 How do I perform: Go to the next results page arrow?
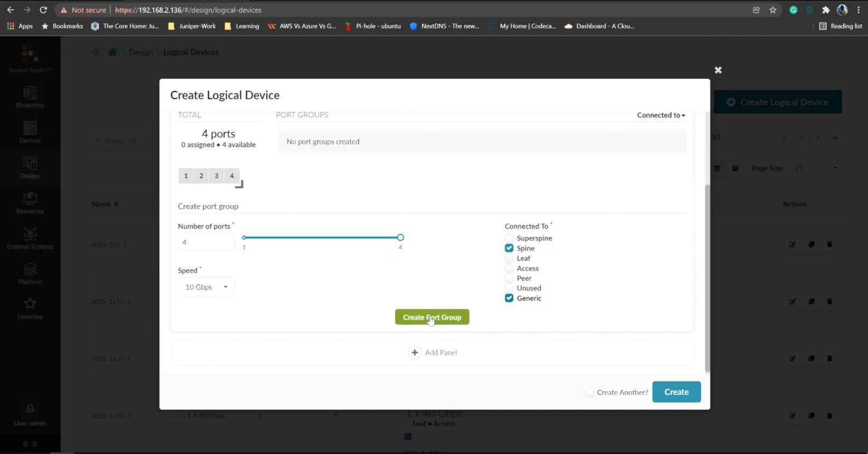click(x=818, y=138)
